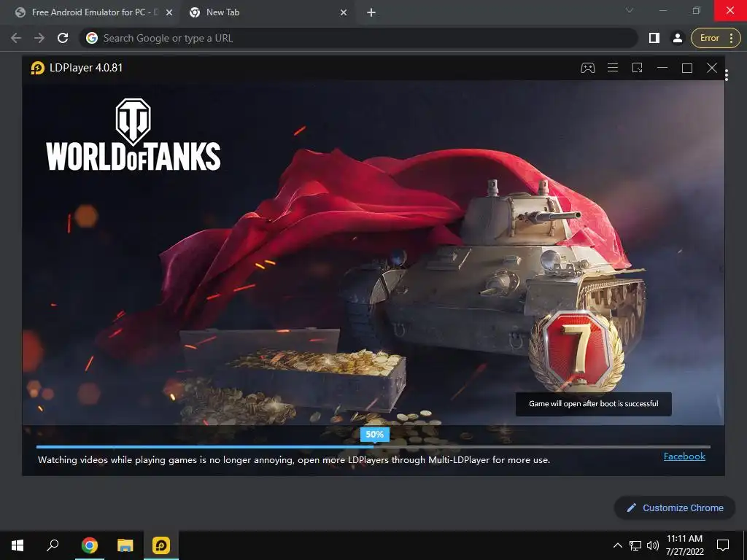Open LDPlayer from the taskbar
The height and width of the screenshot is (560, 747).
pos(161,545)
